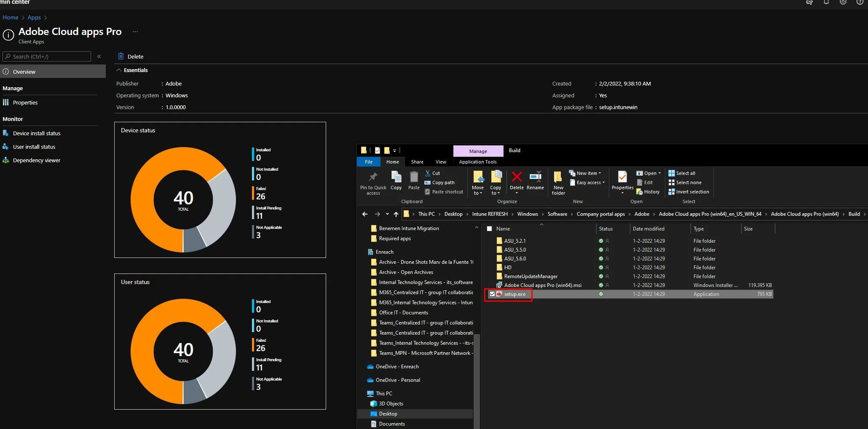The width and height of the screenshot is (868, 429).
Task: Switch to the View ribbon tab
Action: click(x=441, y=162)
